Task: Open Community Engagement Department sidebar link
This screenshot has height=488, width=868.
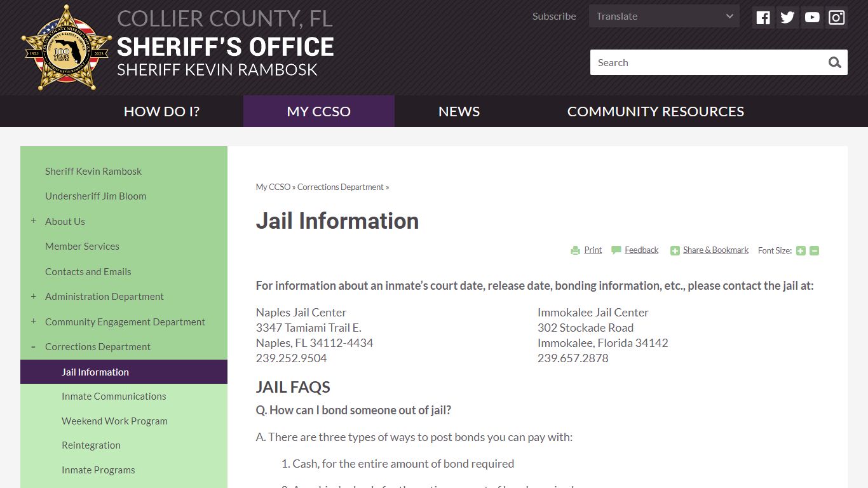Action: (x=125, y=322)
